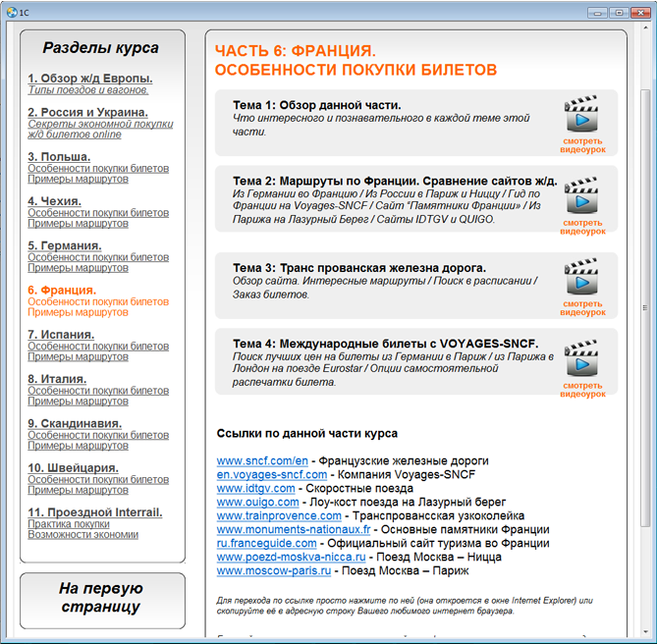Open section 3. Польша
Screen dimensions: 657x644
59,157
